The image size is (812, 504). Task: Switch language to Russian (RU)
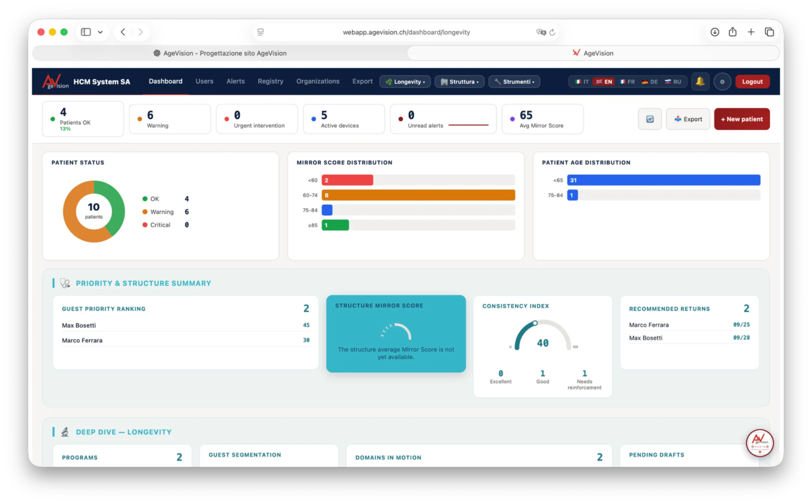point(673,82)
